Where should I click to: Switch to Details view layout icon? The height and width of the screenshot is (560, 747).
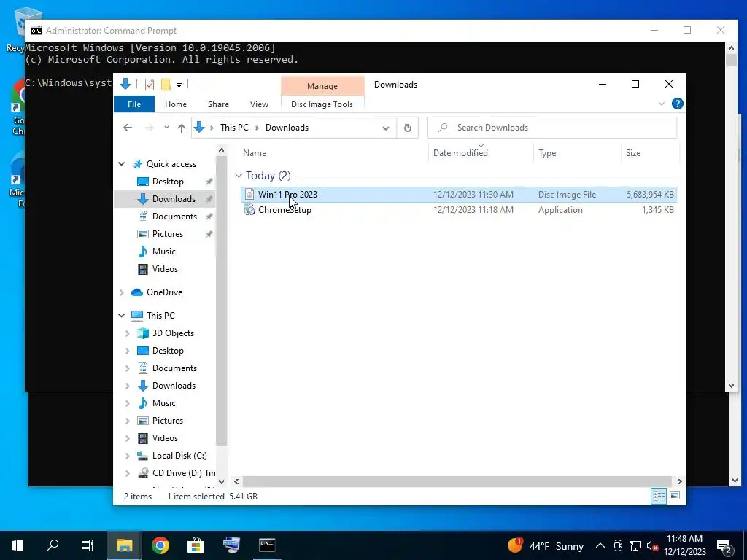(x=659, y=496)
